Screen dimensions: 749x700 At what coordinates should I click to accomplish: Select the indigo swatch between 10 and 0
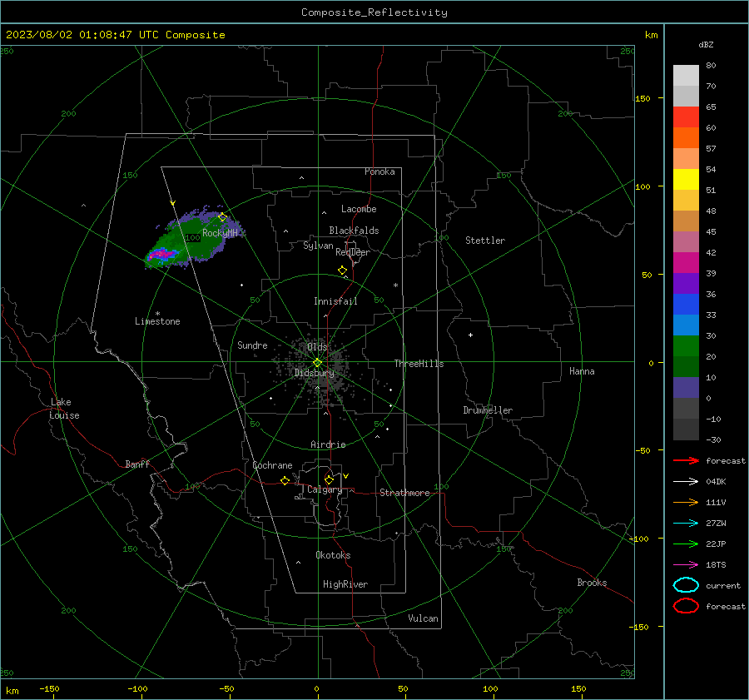[686, 388]
